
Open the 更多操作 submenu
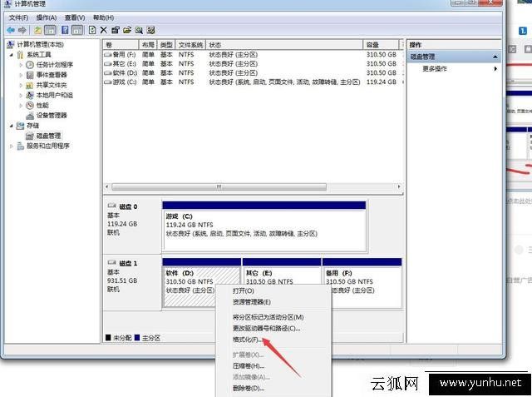(455, 68)
